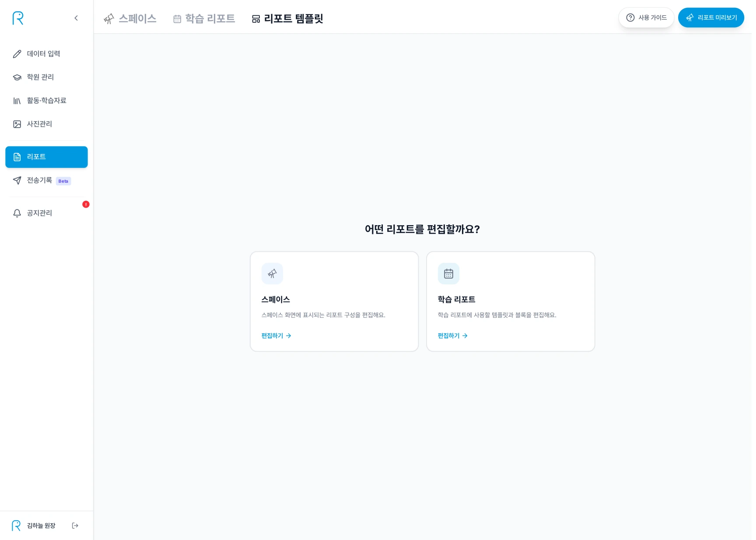Click the 리포트 미리보기 button

[711, 17]
